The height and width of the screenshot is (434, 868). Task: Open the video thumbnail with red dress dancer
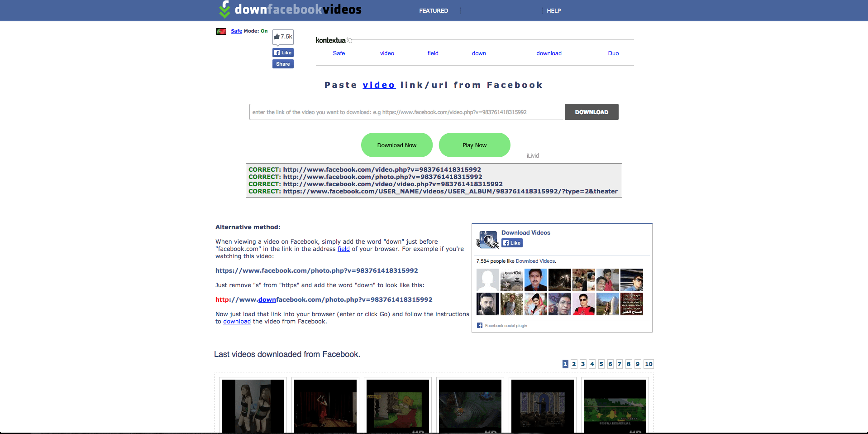click(325, 406)
